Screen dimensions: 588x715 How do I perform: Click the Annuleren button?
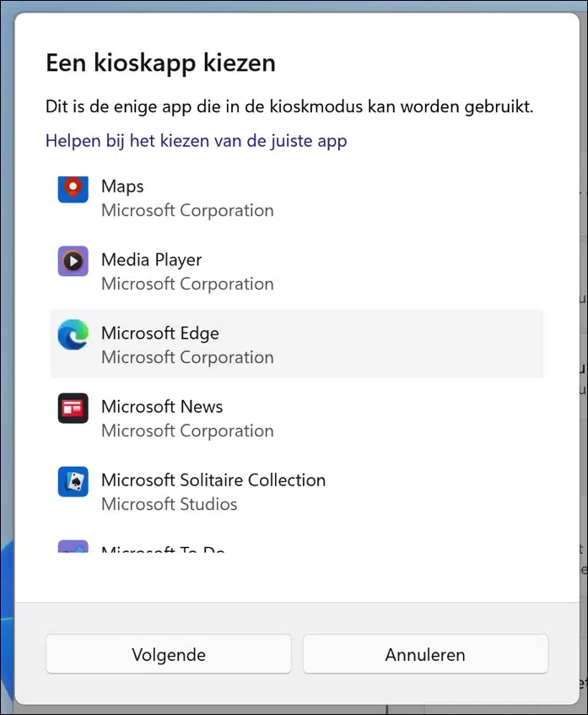(425, 654)
